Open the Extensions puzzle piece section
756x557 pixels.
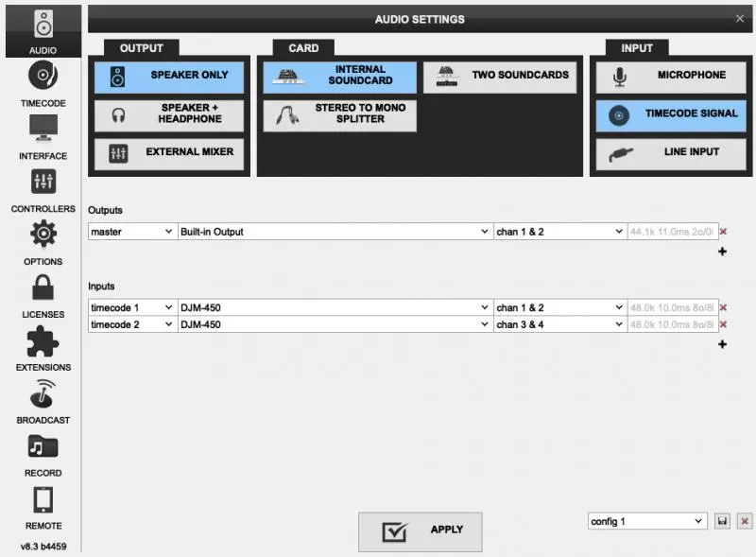click(x=43, y=348)
